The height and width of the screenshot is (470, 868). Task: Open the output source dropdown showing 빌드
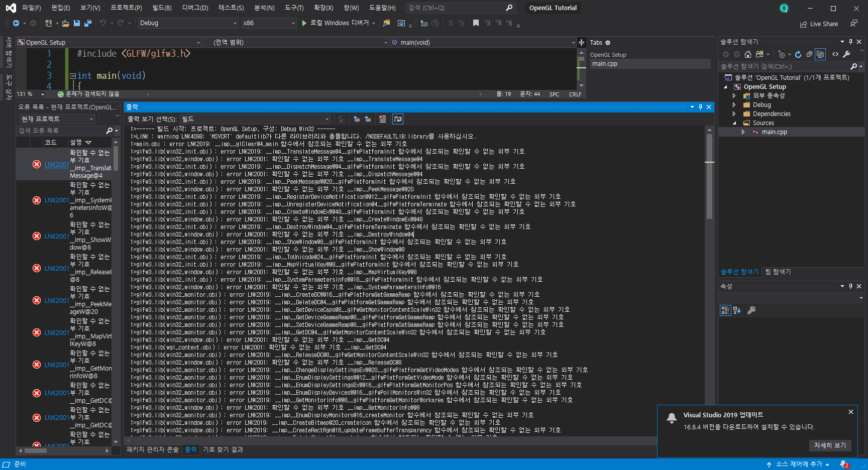tap(255, 119)
